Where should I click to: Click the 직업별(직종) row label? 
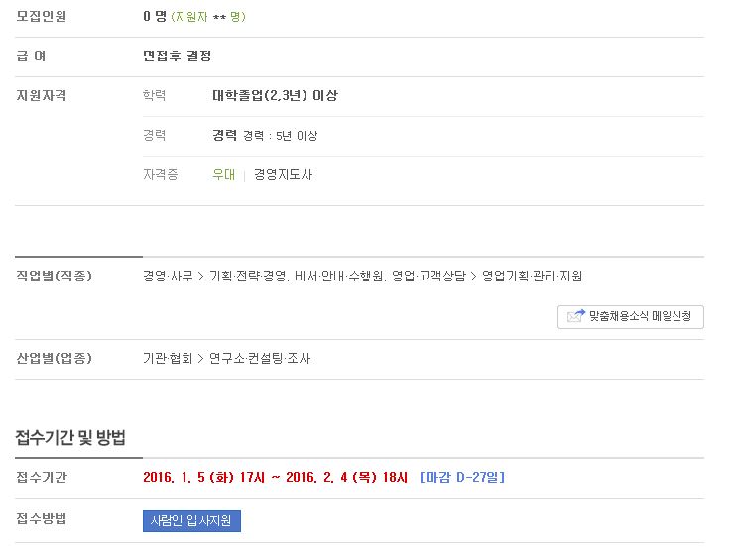tap(54, 276)
